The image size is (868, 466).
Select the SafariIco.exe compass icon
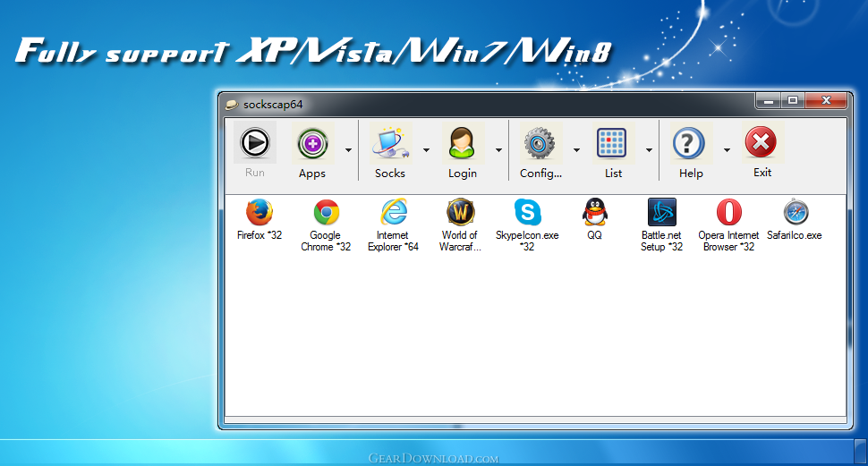[x=796, y=212]
